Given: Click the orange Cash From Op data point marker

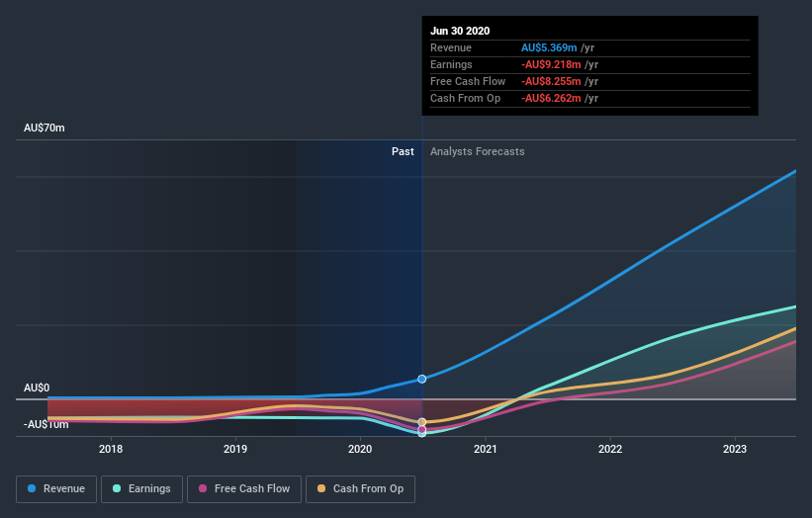Looking at the screenshot, I should [x=422, y=422].
